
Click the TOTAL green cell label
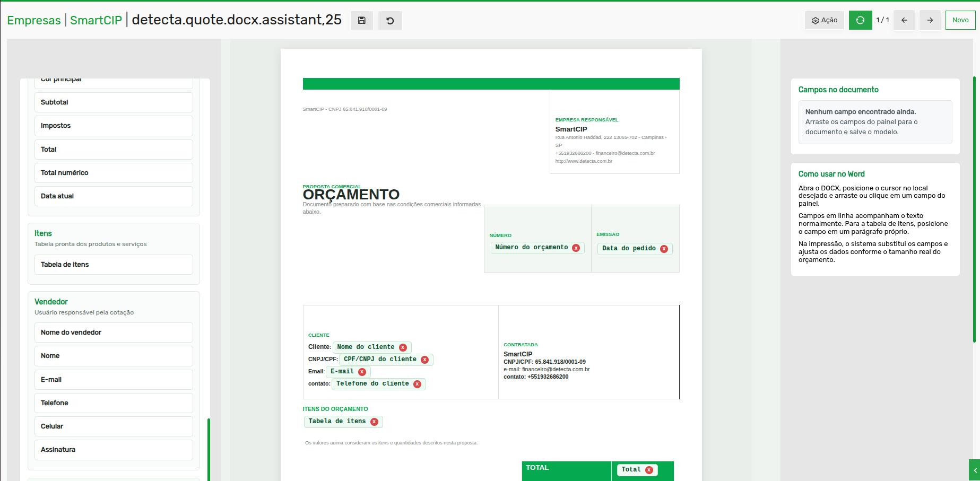[537, 468]
